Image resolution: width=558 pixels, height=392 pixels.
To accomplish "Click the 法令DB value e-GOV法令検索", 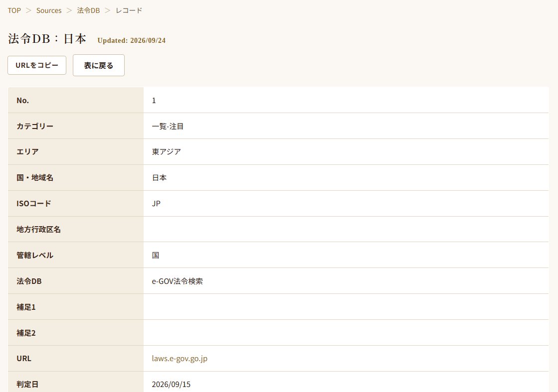I will pyautogui.click(x=177, y=281).
